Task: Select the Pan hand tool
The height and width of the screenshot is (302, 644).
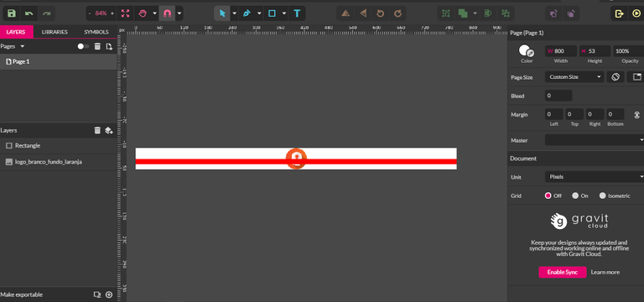Action: 143,13
